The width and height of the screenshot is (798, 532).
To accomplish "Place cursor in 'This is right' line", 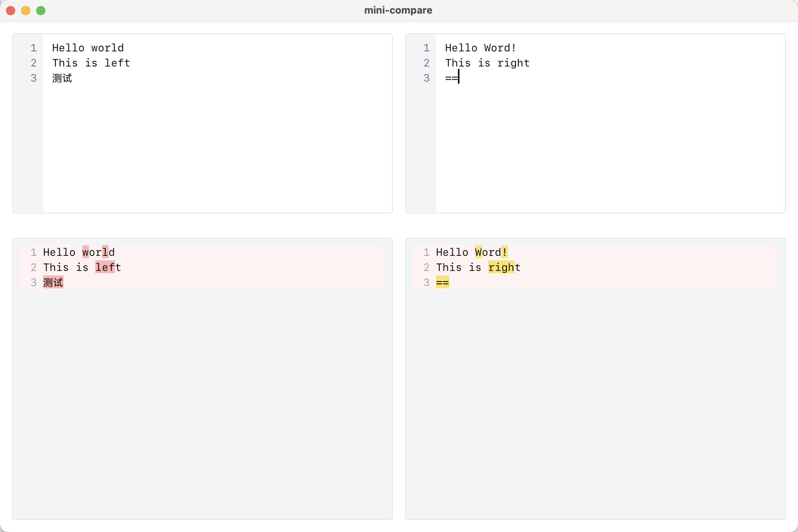I will tap(487, 63).
